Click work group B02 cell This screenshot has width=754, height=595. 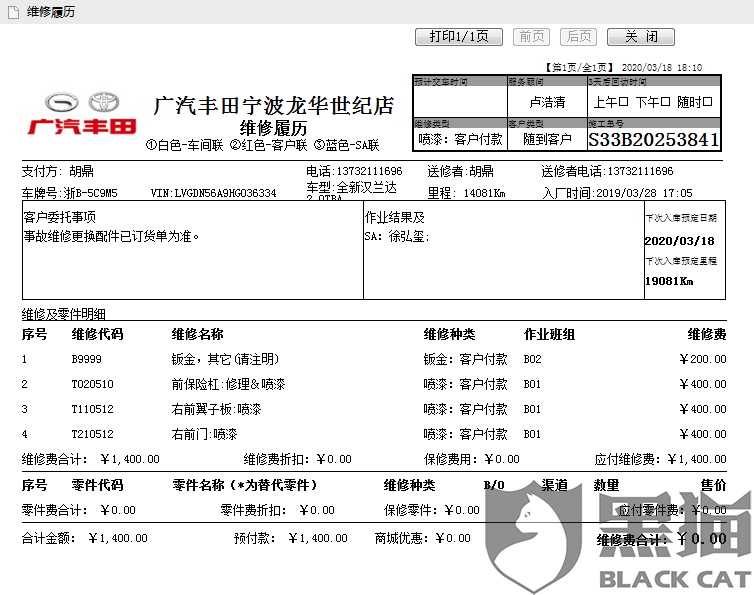[532, 359]
